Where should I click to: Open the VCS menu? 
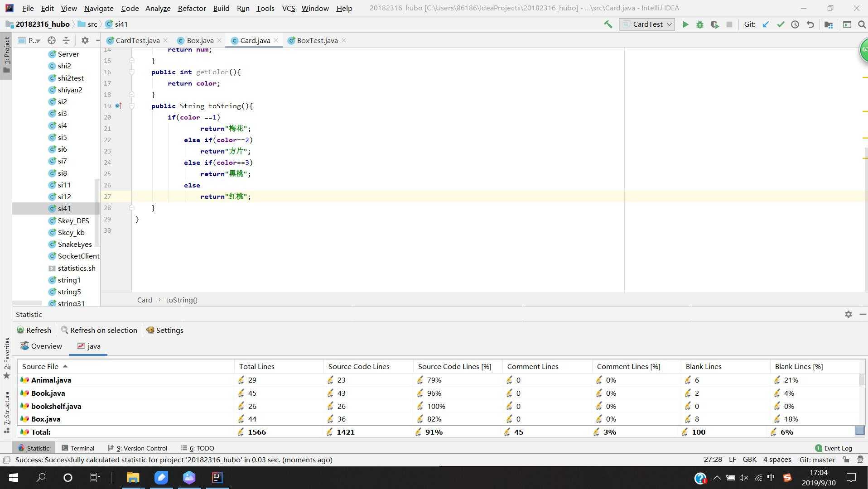pyautogui.click(x=288, y=8)
